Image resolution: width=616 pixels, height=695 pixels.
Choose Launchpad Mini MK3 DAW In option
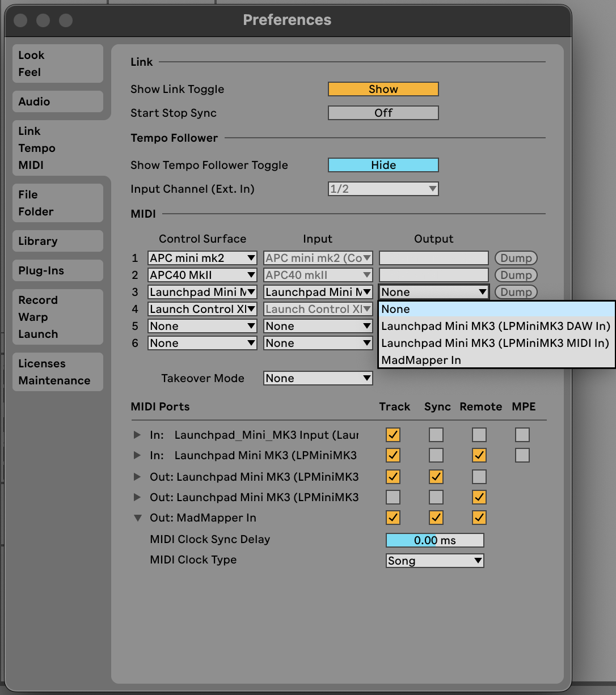point(495,326)
